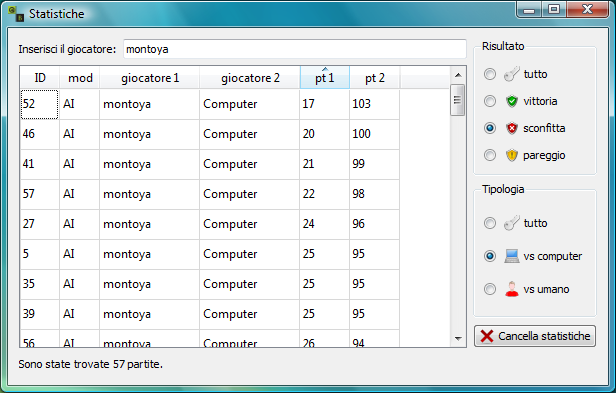Select ID cell 57

pos(39,194)
